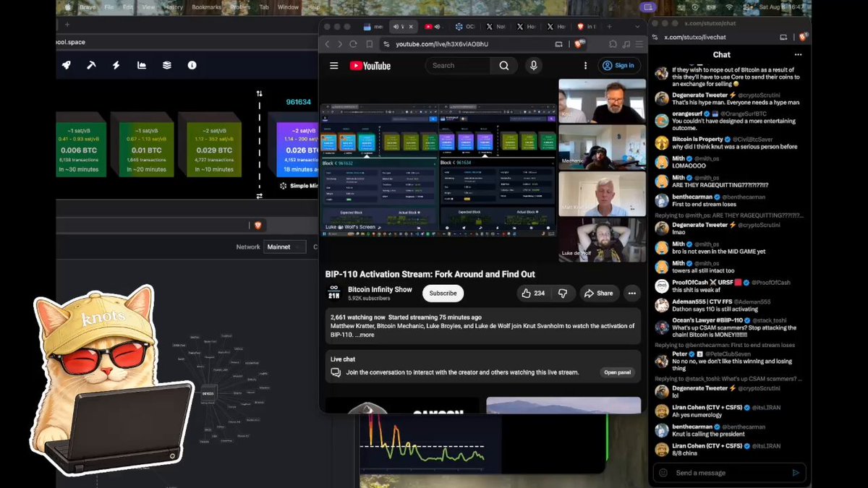
Task: Open a new tab in YouTube window
Action: (609, 27)
